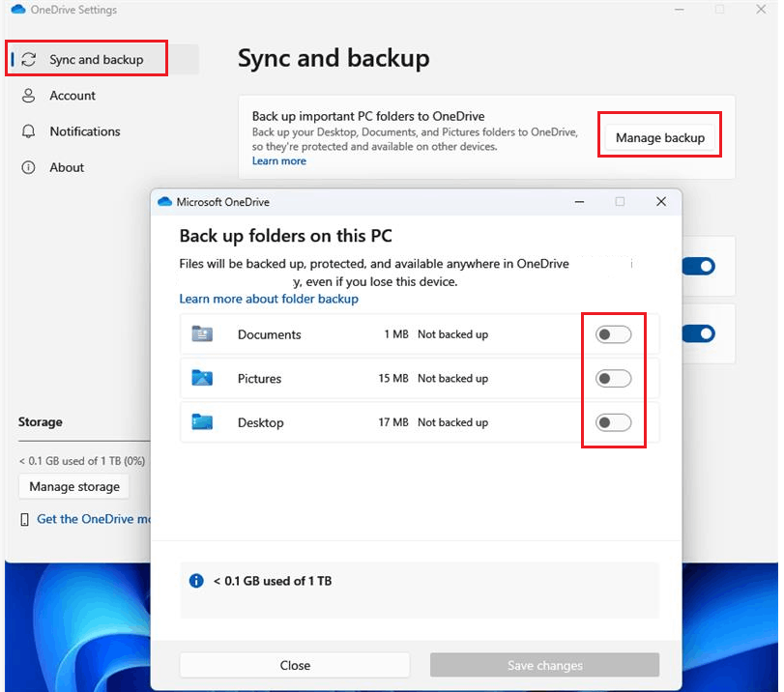This screenshot has height=692, width=784.
Task: Toggle backup for the Desktop folder
Action: tap(613, 422)
